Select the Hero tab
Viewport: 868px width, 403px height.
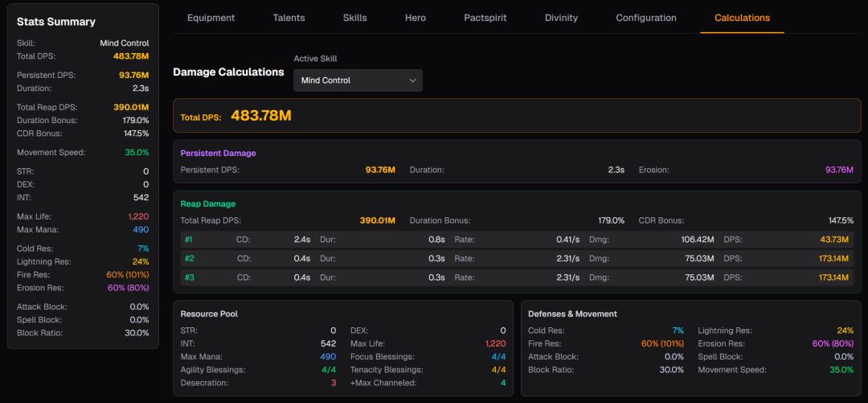point(416,18)
